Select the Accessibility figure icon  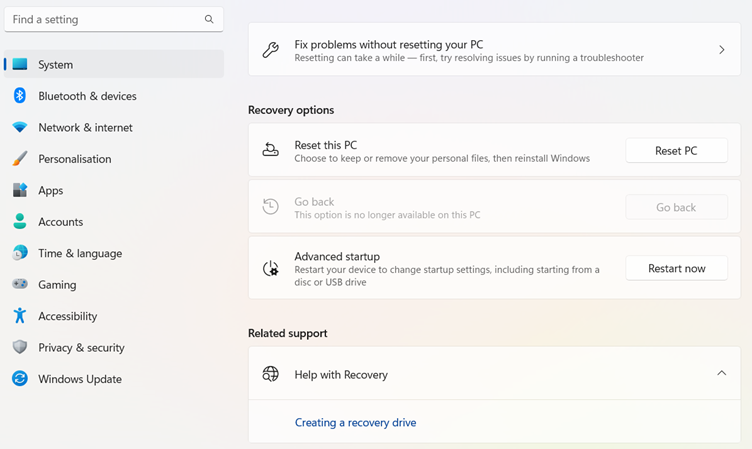pos(20,316)
